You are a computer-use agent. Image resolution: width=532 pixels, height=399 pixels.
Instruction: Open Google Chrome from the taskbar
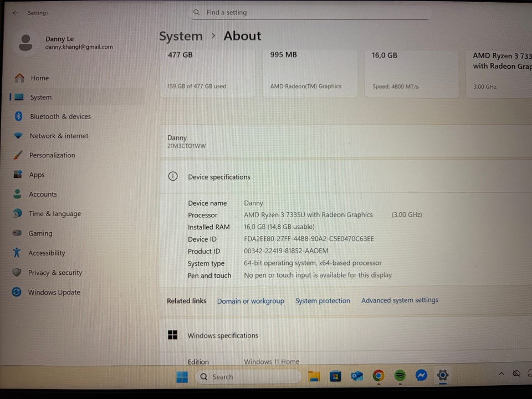378,376
